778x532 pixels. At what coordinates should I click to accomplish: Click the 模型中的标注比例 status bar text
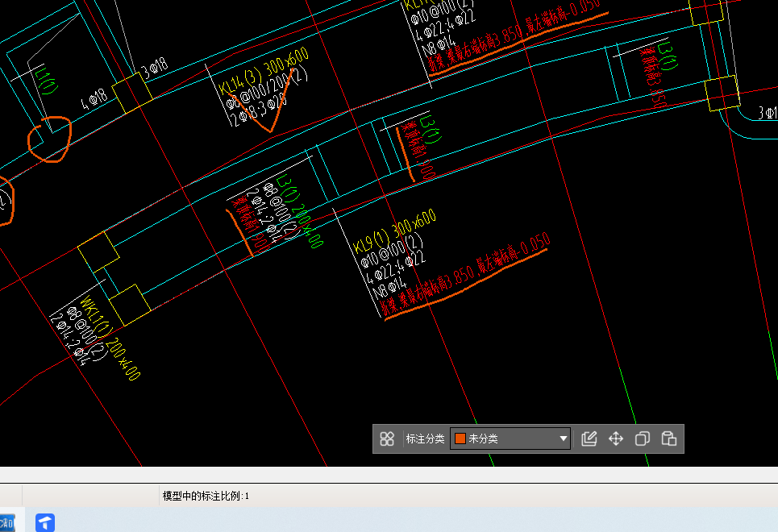[206, 496]
